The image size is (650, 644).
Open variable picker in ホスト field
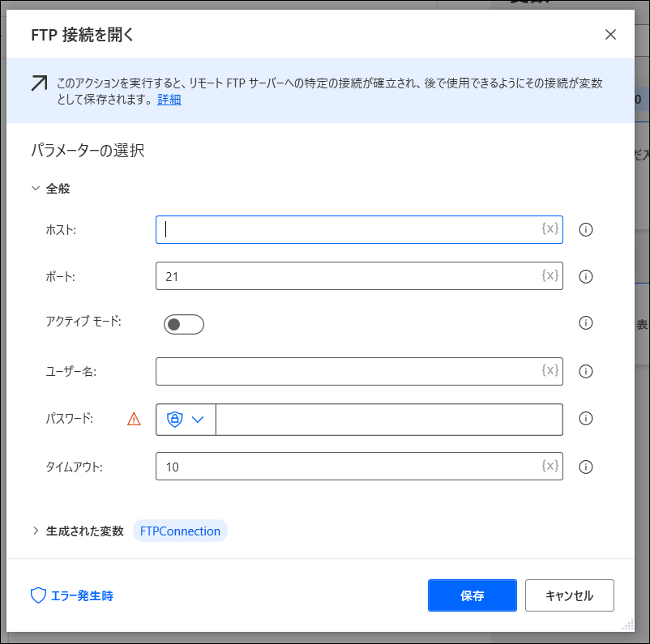550,228
